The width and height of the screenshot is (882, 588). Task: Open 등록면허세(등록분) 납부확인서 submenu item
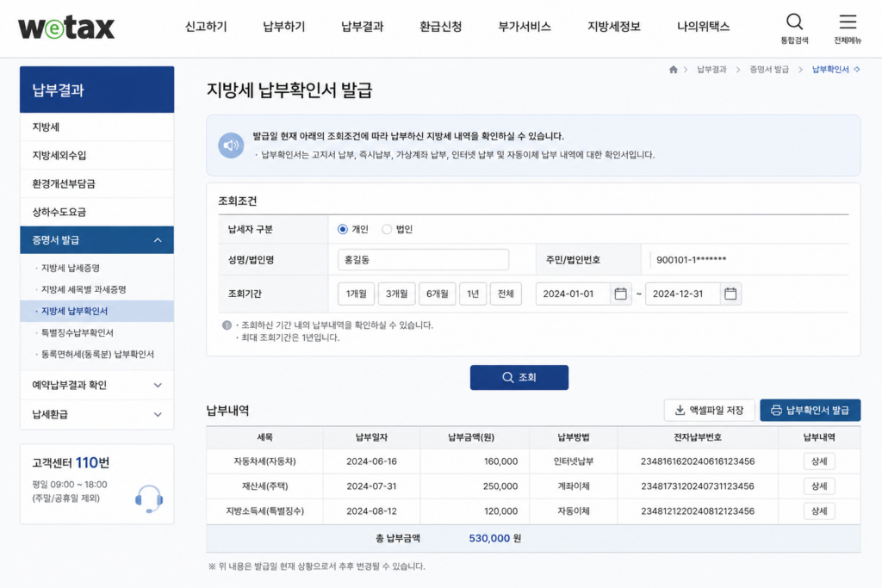tap(97, 354)
